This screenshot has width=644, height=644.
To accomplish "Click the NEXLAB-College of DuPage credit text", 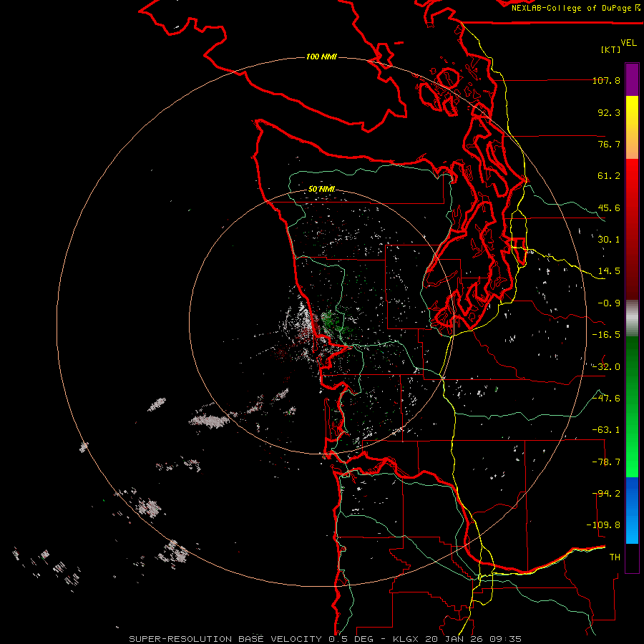I will (x=575, y=8).
